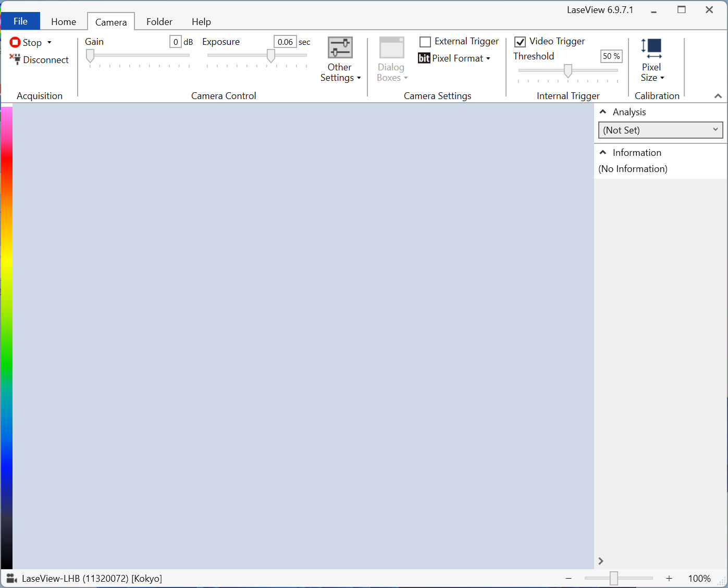Click the Pixel Format bit icon
Image resolution: width=728 pixels, height=588 pixels.
424,58
